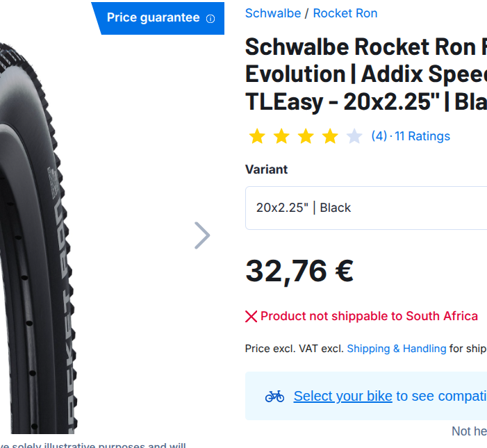This screenshot has width=487, height=448.
Task: Click the 32,76 € price text
Action: (299, 271)
